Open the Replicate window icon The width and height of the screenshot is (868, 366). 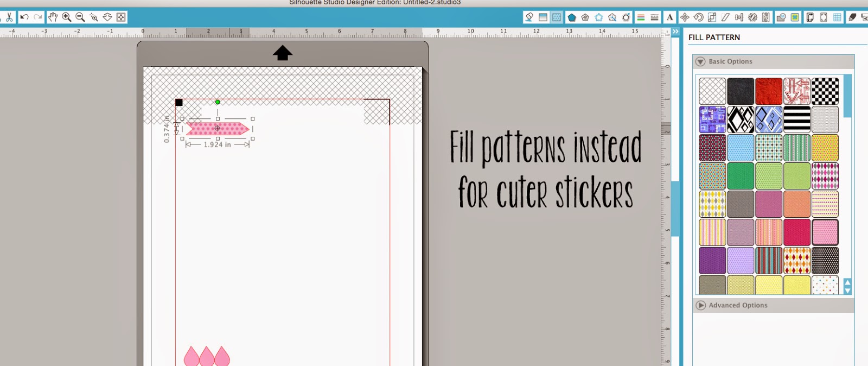pos(752,17)
